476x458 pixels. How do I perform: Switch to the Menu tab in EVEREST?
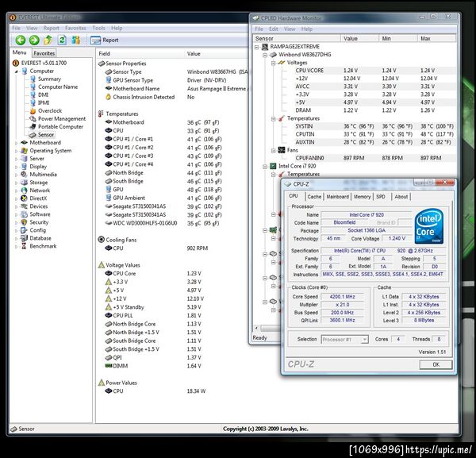click(x=19, y=52)
